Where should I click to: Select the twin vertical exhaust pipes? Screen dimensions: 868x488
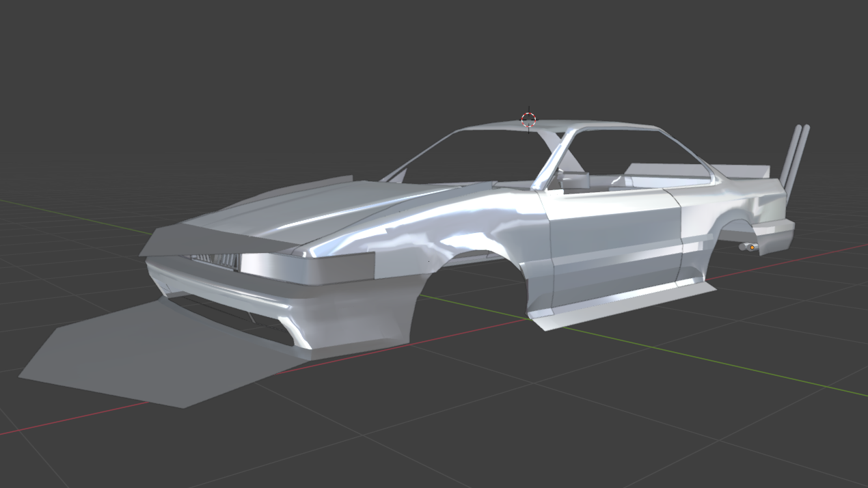coord(796,163)
